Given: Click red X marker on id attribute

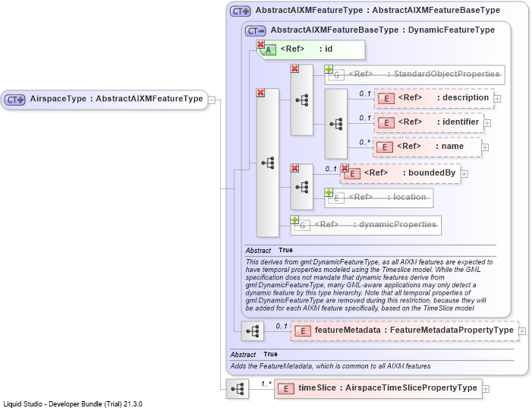Looking at the screenshot, I should [260, 44].
